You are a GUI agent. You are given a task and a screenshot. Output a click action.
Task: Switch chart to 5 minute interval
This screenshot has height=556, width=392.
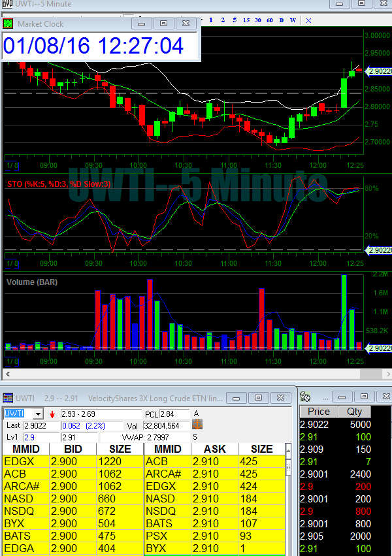(235, 20)
